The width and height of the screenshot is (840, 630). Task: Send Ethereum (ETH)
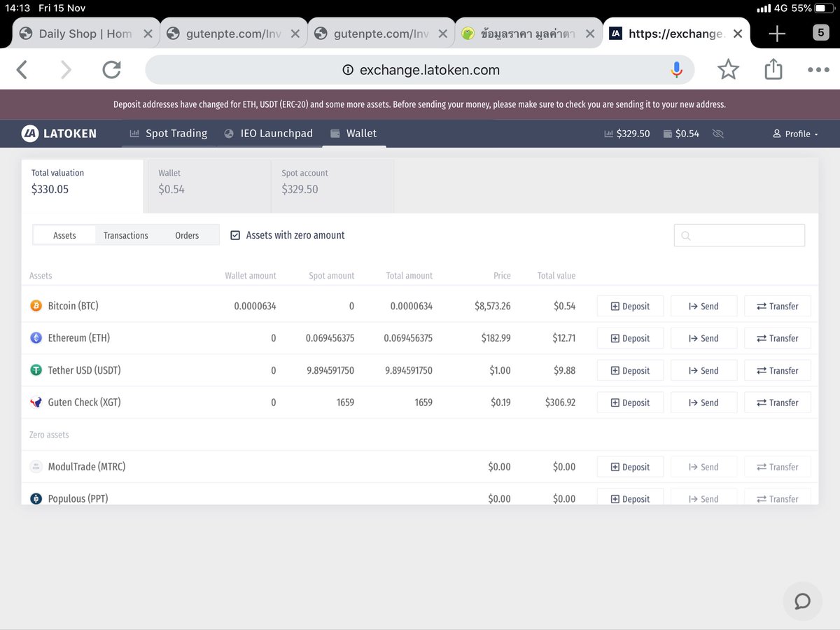click(703, 338)
